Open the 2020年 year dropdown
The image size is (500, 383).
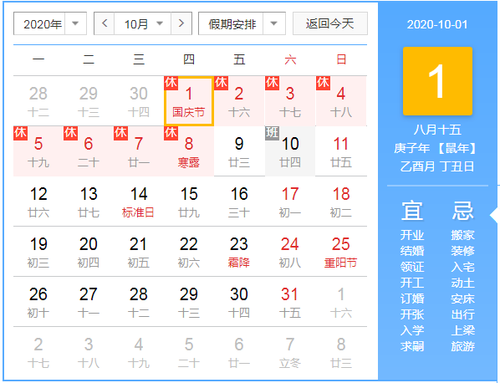[50, 23]
